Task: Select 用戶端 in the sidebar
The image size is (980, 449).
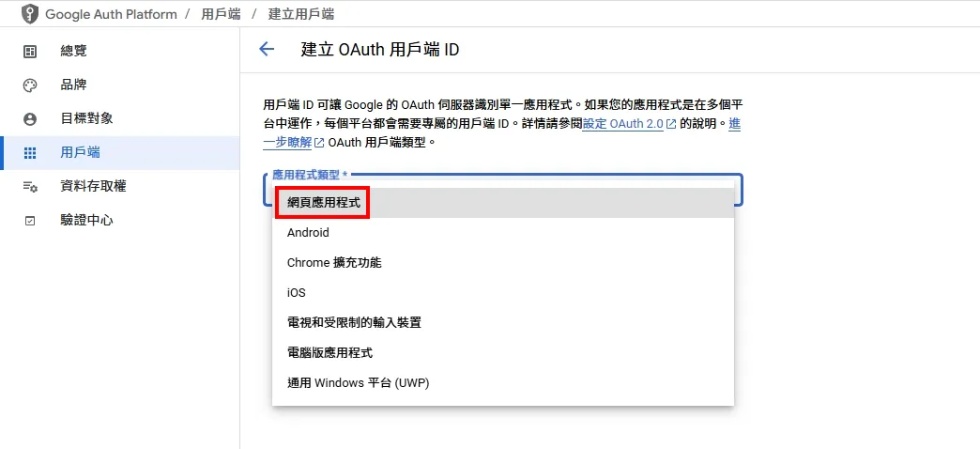Action: click(x=120, y=152)
